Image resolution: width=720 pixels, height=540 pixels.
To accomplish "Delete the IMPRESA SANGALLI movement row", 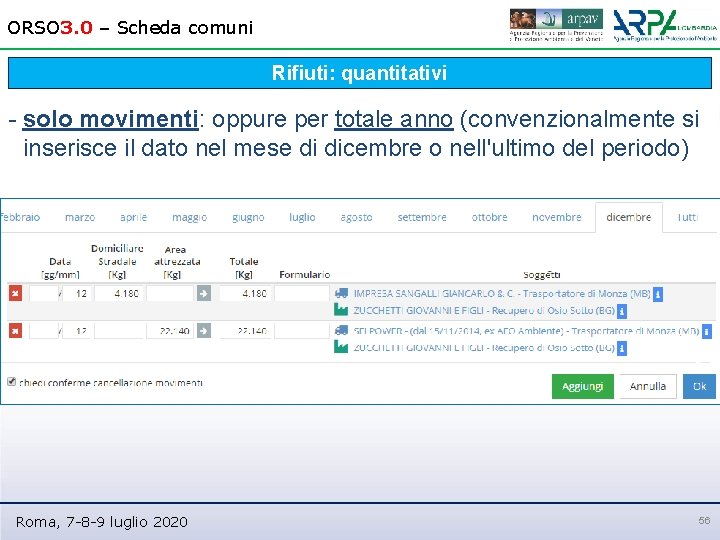I will [15, 293].
